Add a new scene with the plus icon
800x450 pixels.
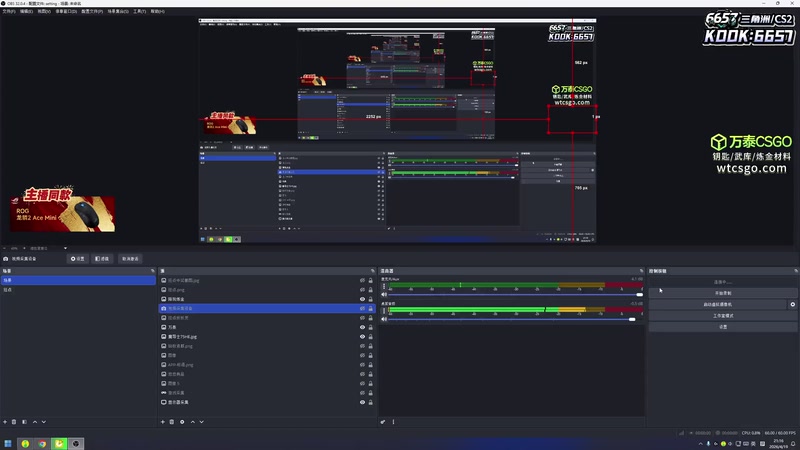5,422
